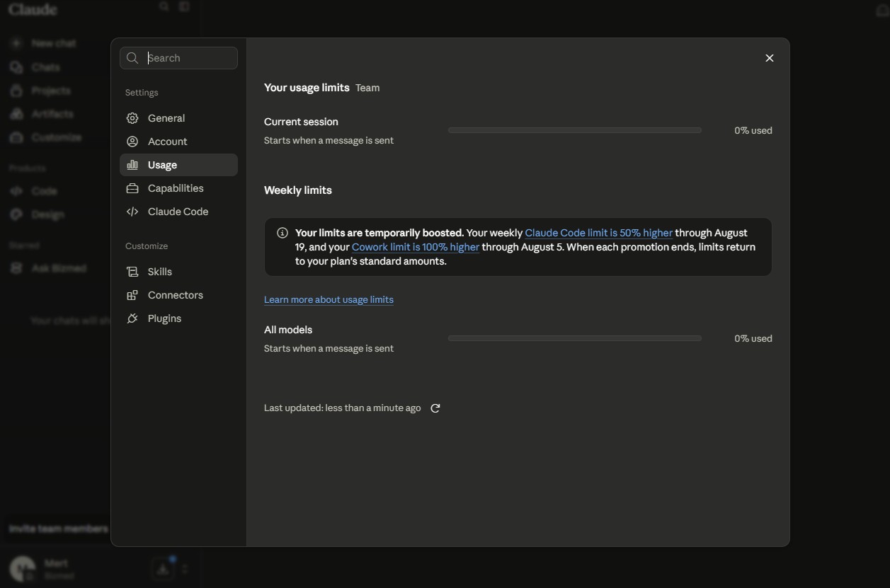890x588 pixels.
Task: Refresh the usage data
Action: click(435, 408)
